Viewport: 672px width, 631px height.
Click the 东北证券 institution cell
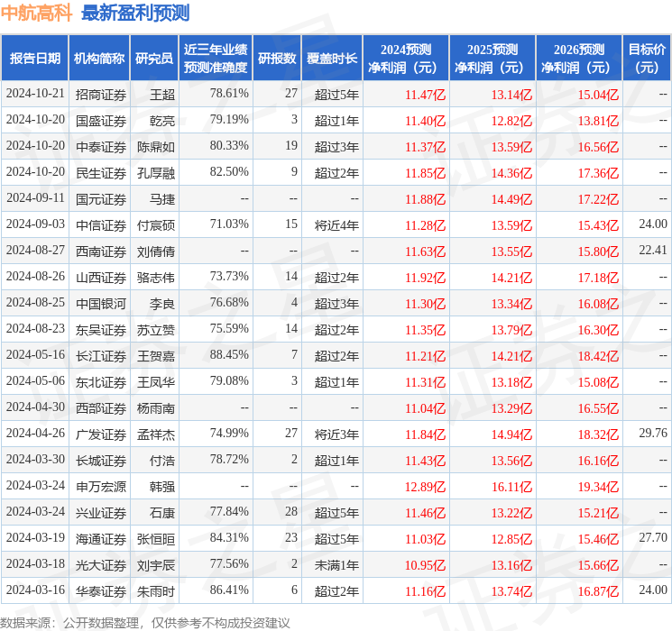tap(101, 382)
